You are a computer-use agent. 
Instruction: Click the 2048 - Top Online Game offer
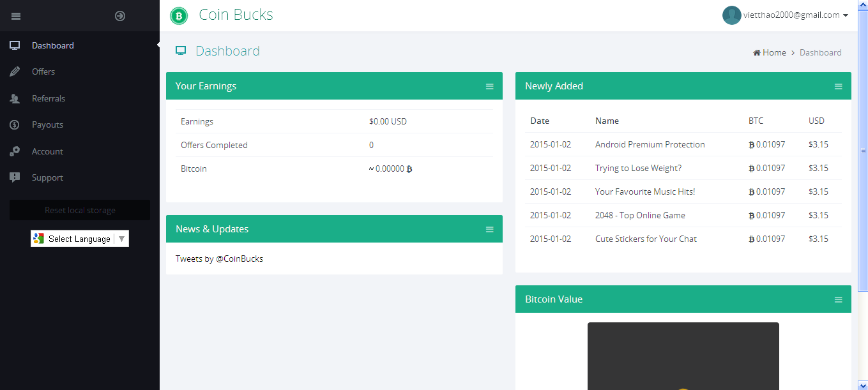[x=640, y=215]
